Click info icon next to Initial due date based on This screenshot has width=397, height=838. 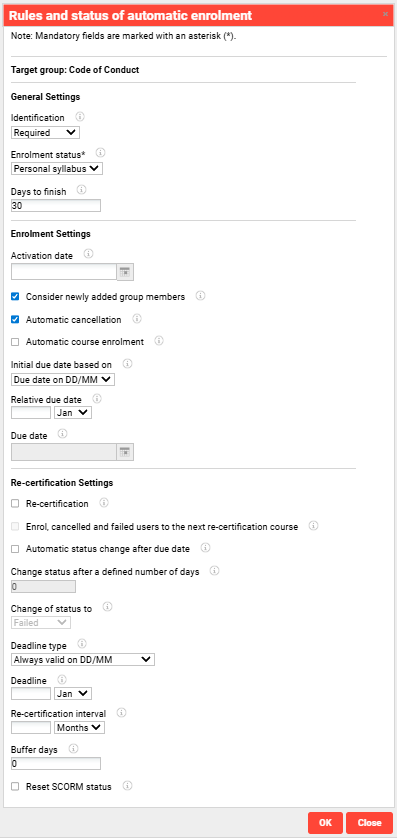pyautogui.click(x=127, y=363)
